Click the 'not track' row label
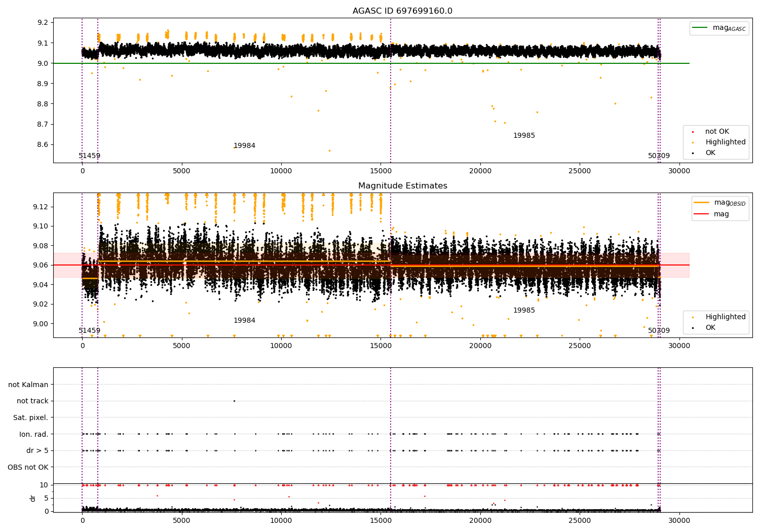Viewport: 760px width, 532px height. click(x=32, y=401)
